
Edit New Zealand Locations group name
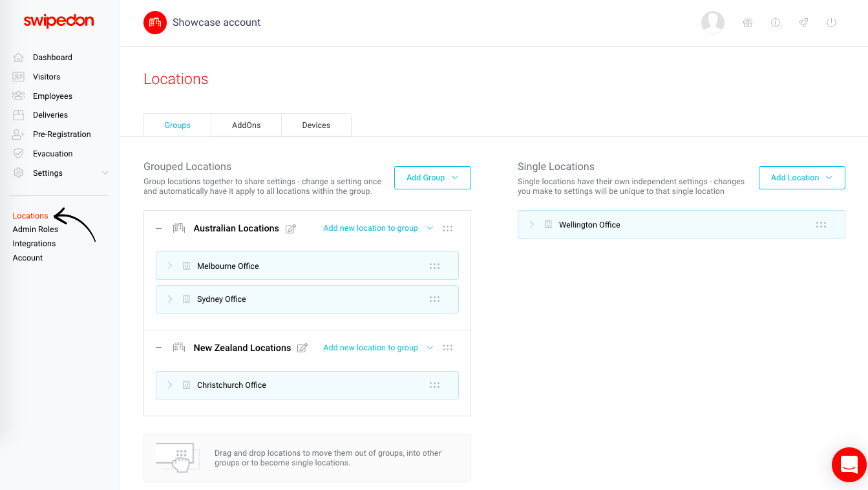pyautogui.click(x=302, y=348)
